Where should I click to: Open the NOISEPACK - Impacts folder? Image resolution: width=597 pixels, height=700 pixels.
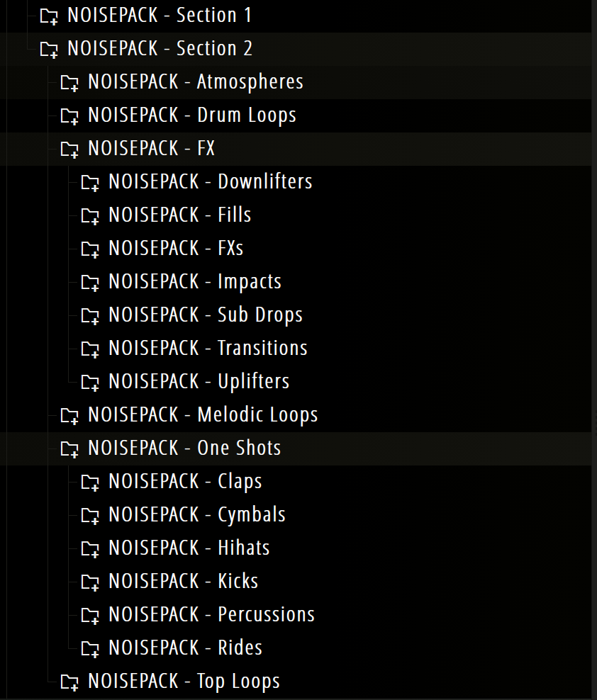(194, 281)
